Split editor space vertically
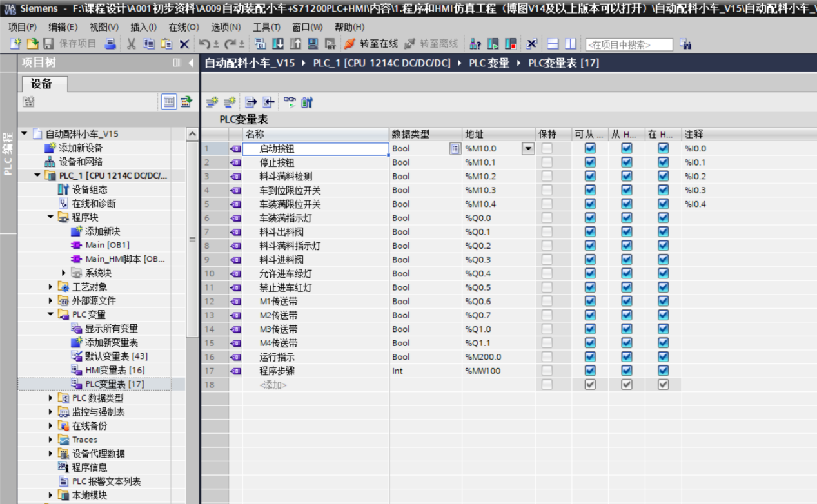The width and height of the screenshot is (817, 504). (571, 44)
